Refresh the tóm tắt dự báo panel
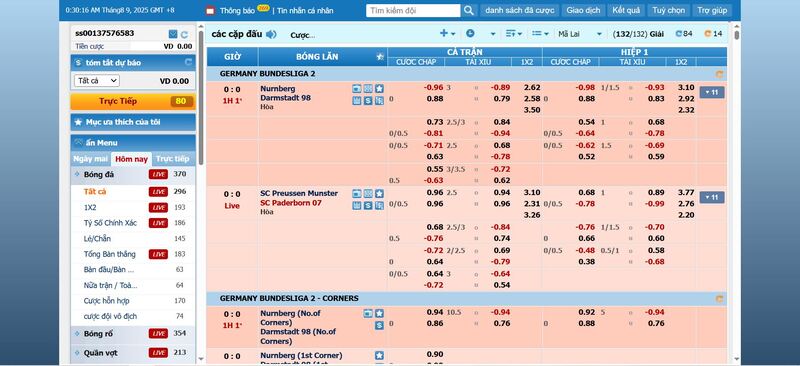The image size is (800, 366). coord(188,62)
